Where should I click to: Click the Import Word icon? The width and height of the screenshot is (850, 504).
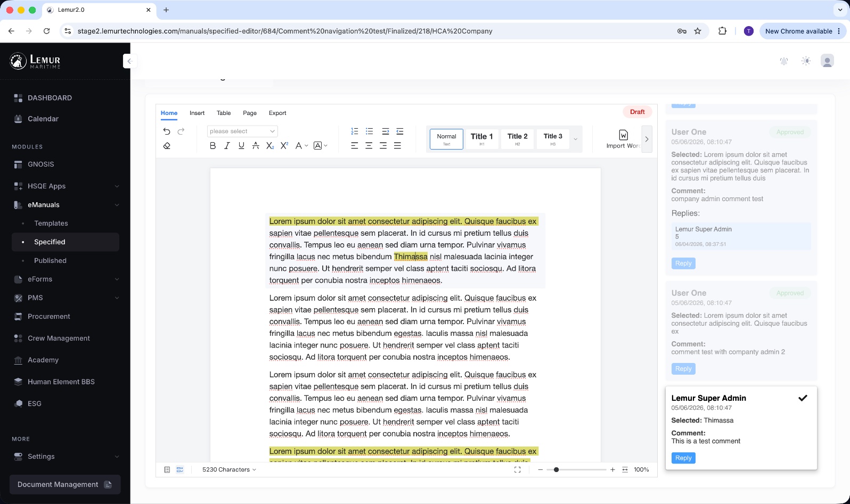(623, 135)
